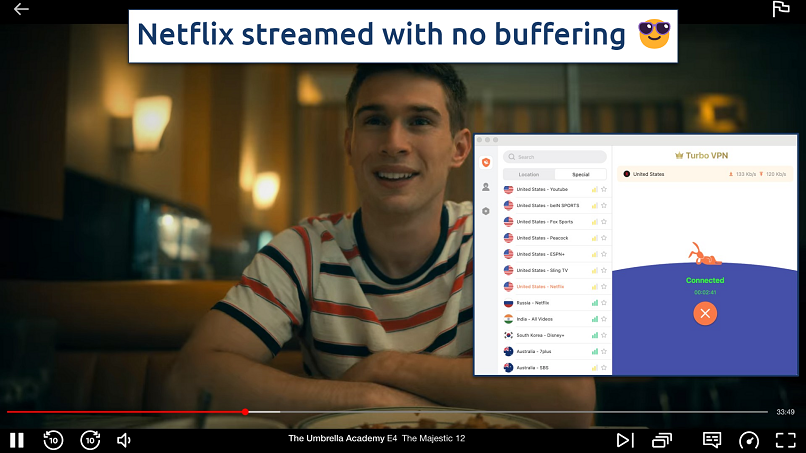Seek on the gray unplayed timeline
Screen dimensions: 806x453
pos(523,412)
